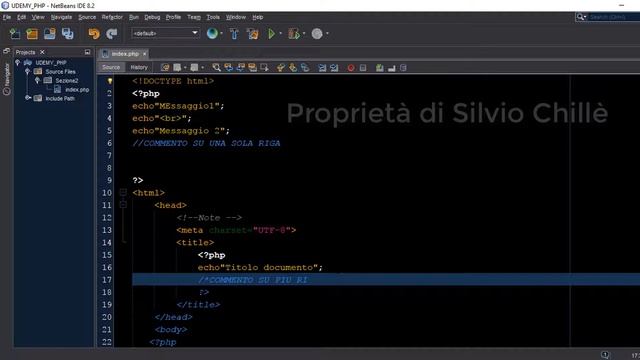This screenshot has width=640, height=360.
Task: Run the project with green play icon
Action: (271, 33)
